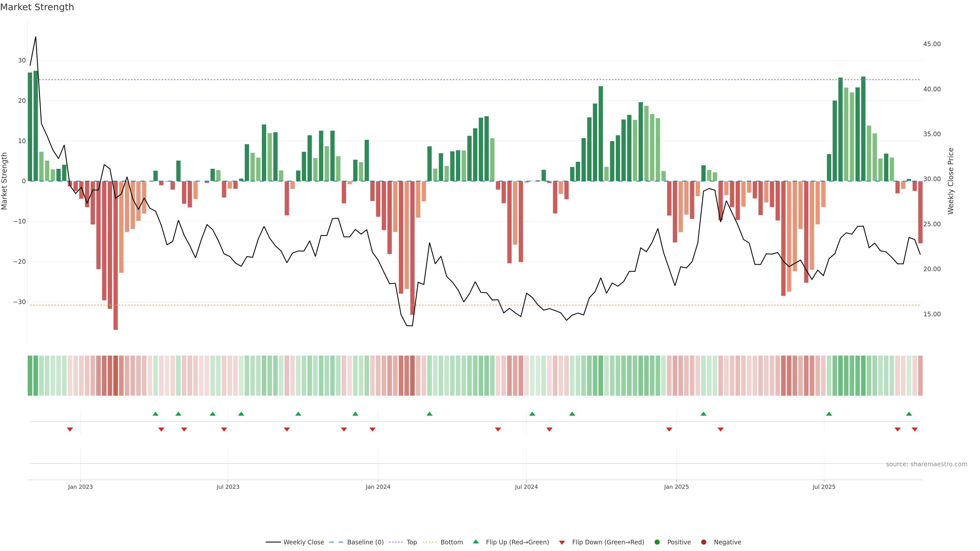Click the Market Strength chart title
The image size is (980, 551).
coord(37,7)
